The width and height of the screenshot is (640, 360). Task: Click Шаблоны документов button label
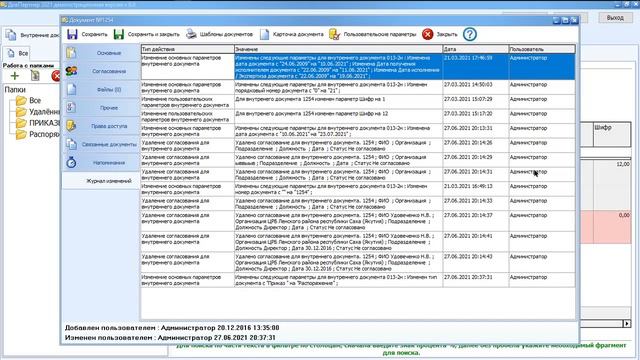(x=226, y=34)
